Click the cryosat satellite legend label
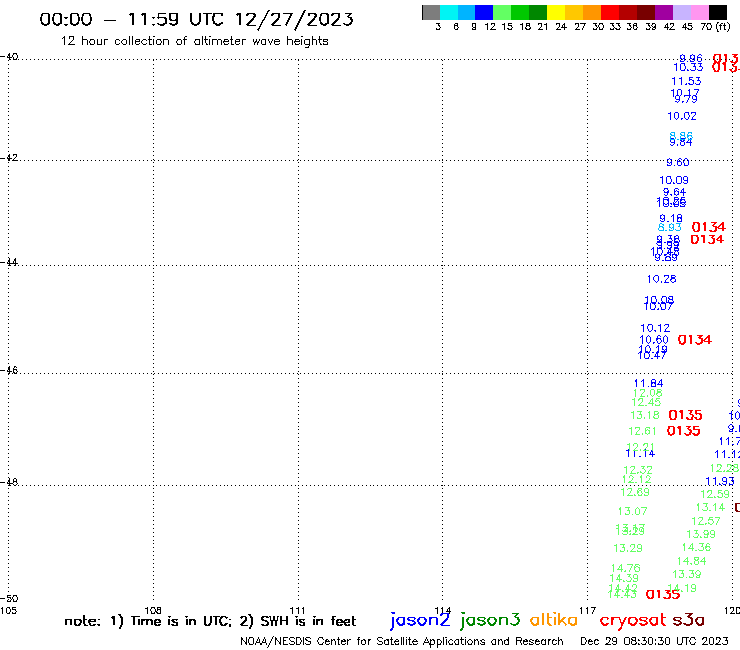Viewport: 740px width, 650px height. pos(632,620)
